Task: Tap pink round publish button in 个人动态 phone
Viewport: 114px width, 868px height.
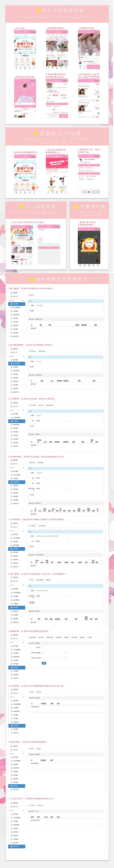Action: 22,260
